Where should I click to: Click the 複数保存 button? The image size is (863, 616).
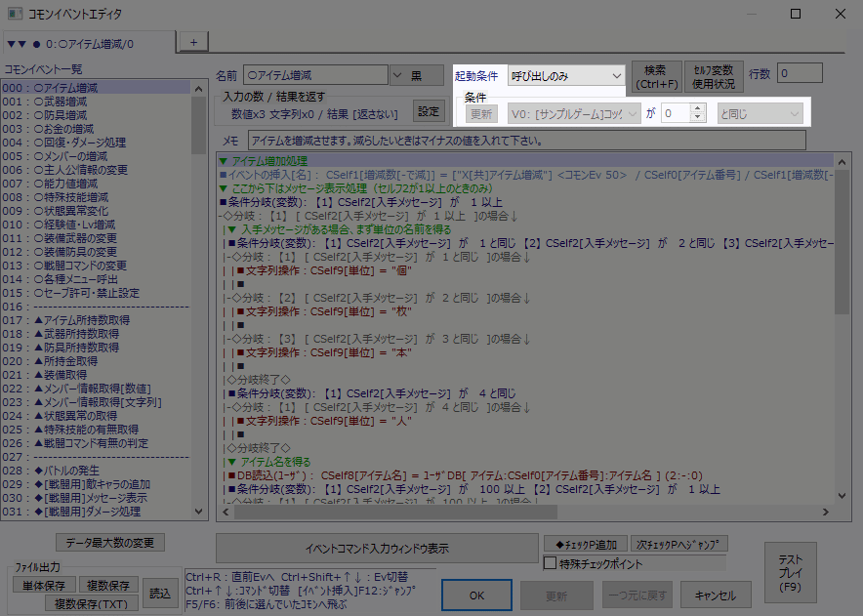click(x=108, y=586)
